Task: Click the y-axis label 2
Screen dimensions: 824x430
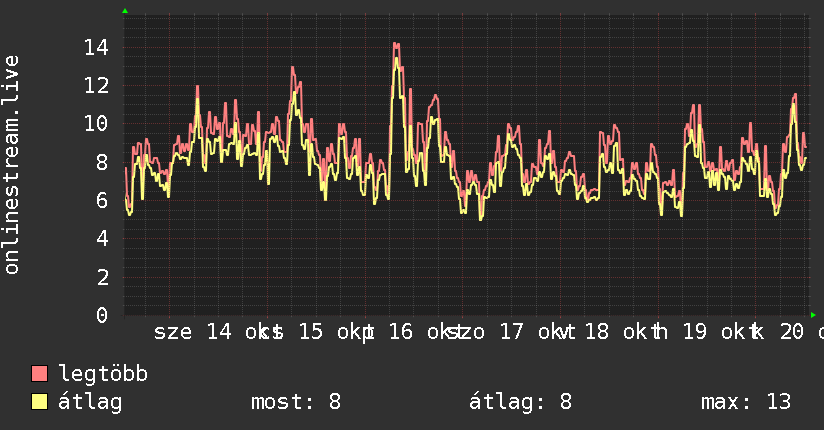Action: point(102,277)
